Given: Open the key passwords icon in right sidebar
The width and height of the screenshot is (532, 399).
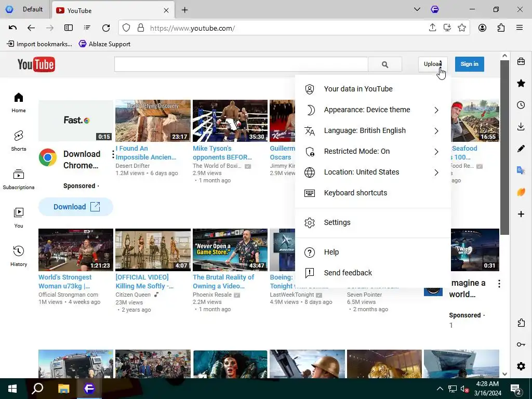Looking at the screenshot, I should [x=521, y=344].
